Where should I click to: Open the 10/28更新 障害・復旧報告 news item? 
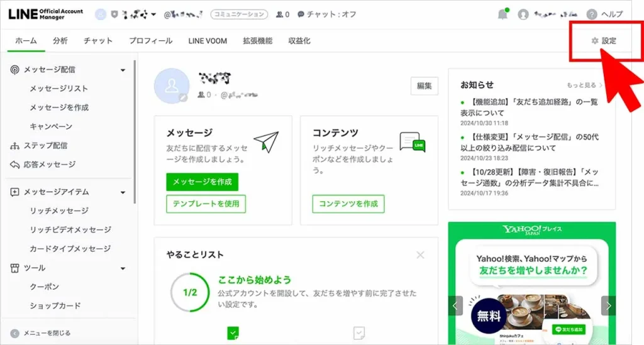(x=529, y=177)
